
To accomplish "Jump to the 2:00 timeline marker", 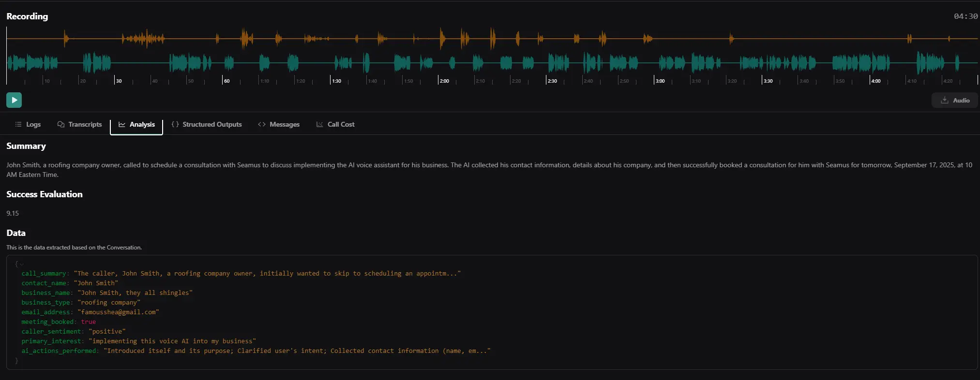I will pyautogui.click(x=444, y=81).
